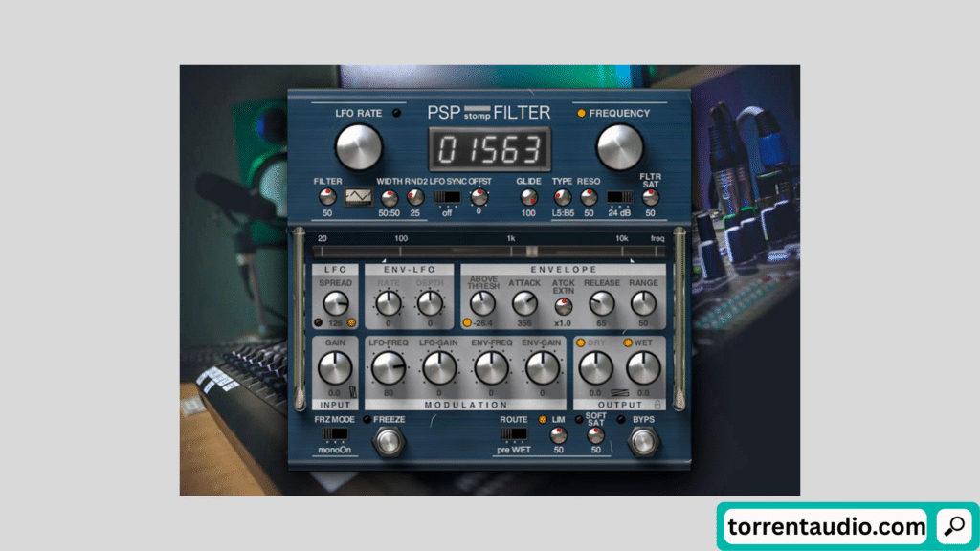Switch the 24 dB filter slope selector
Viewport: 980px width, 551px height.
(x=619, y=197)
